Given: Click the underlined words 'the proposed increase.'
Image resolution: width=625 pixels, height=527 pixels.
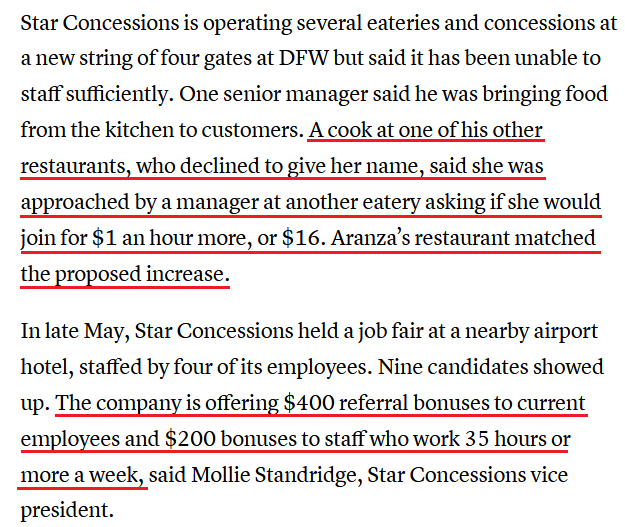Looking at the screenshot, I should click(x=125, y=274).
